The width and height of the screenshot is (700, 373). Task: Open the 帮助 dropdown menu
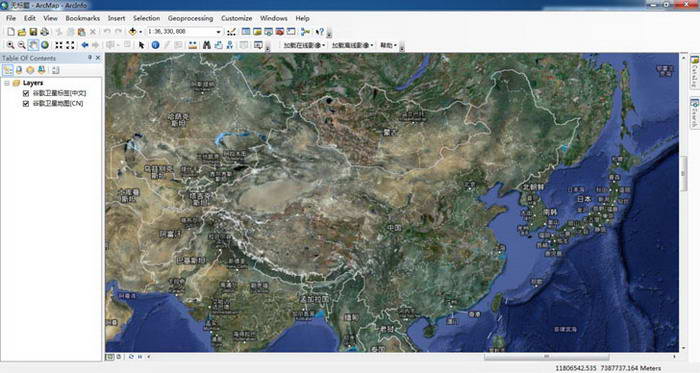[388, 46]
